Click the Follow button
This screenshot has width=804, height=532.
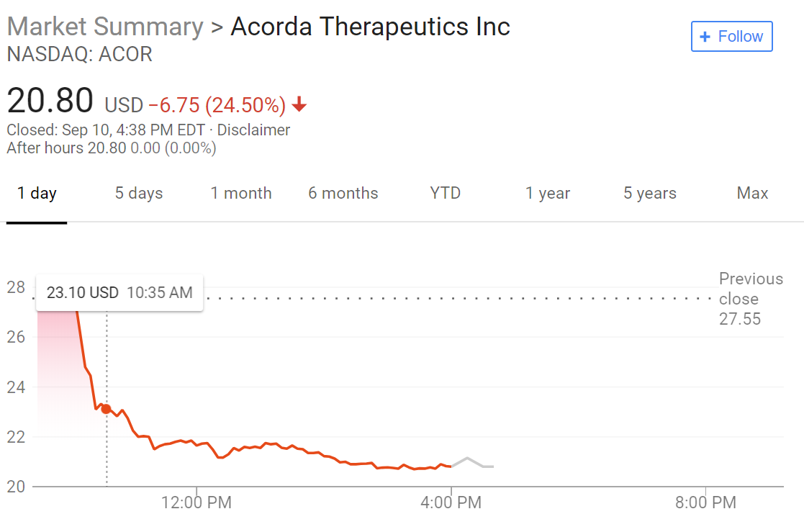(731, 37)
